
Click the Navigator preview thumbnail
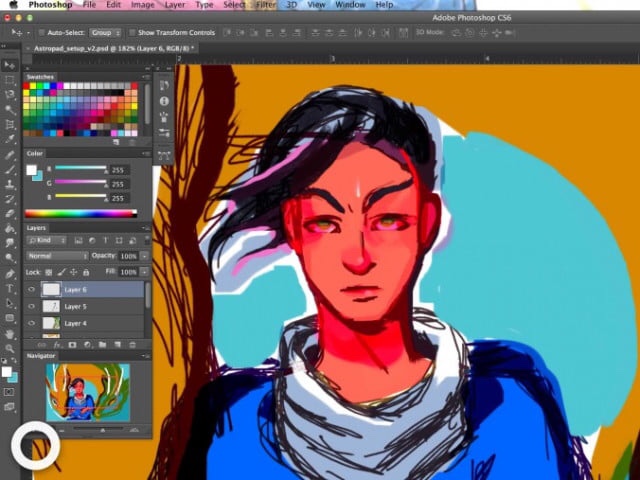(87, 391)
